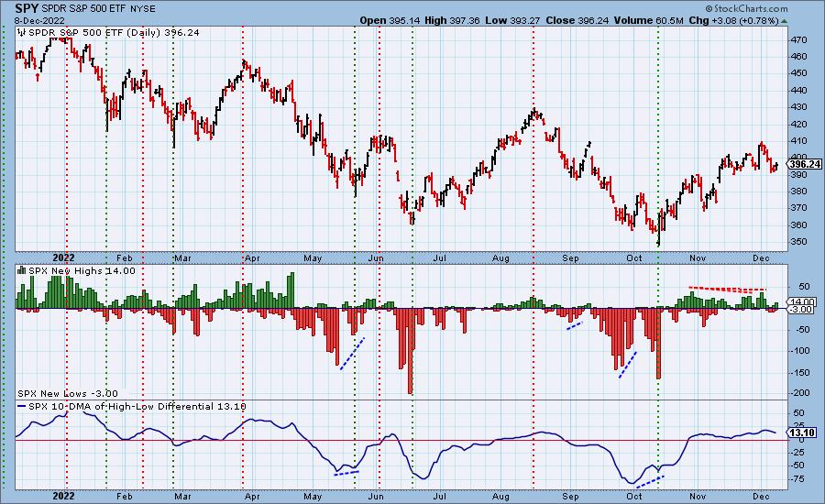The image size is (825, 504).
Task: Click the 'Volume 60.5M' value
Action: [648, 20]
